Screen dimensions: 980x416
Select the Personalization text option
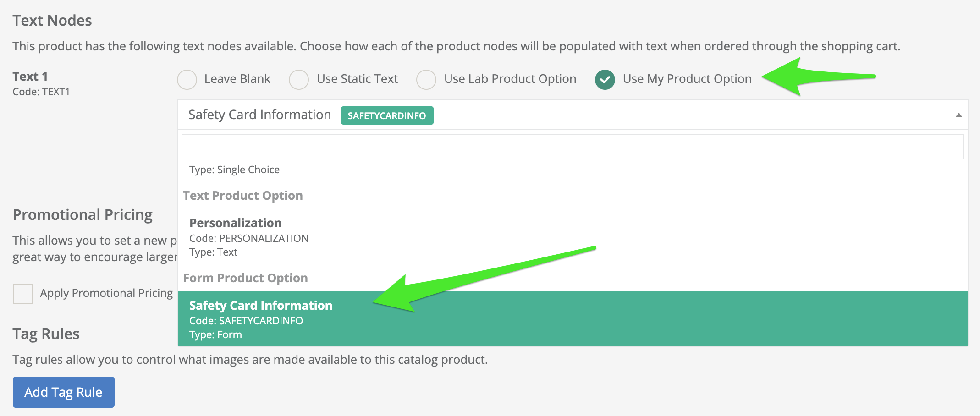[573, 237]
